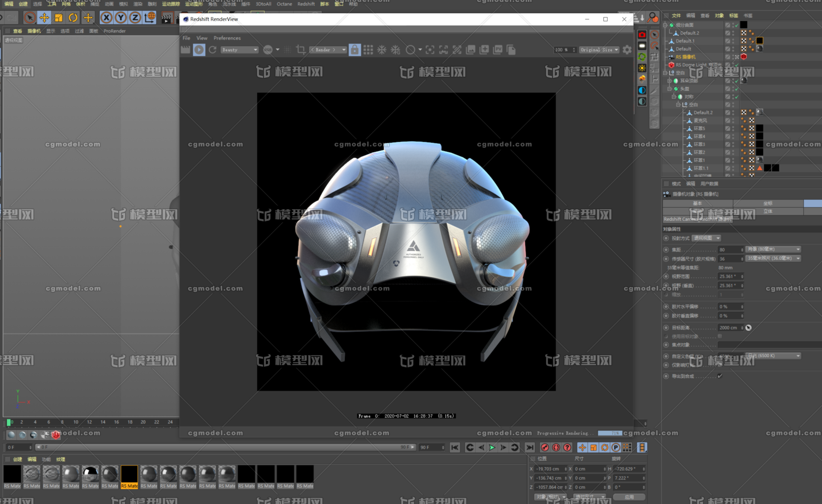Open the Original Size zoom dropdown
Viewport: 822px width, 504px height.
(599, 50)
